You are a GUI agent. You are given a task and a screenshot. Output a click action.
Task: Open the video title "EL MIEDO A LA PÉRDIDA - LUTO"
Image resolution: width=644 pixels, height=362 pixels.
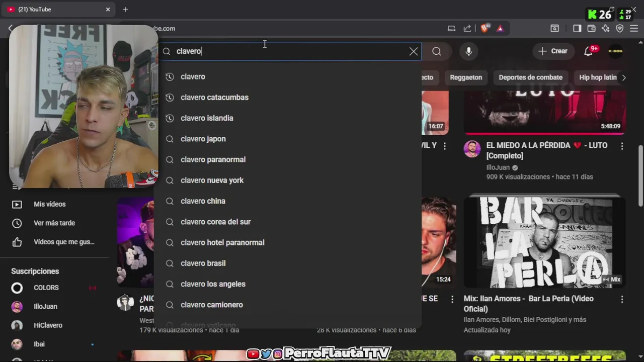(x=547, y=150)
